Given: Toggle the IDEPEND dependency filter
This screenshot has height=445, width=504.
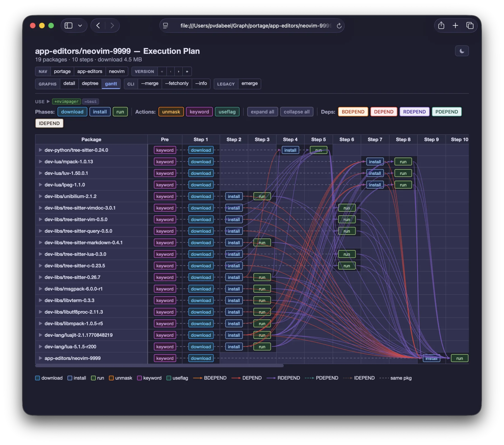Looking at the screenshot, I should click(x=49, y=123).
